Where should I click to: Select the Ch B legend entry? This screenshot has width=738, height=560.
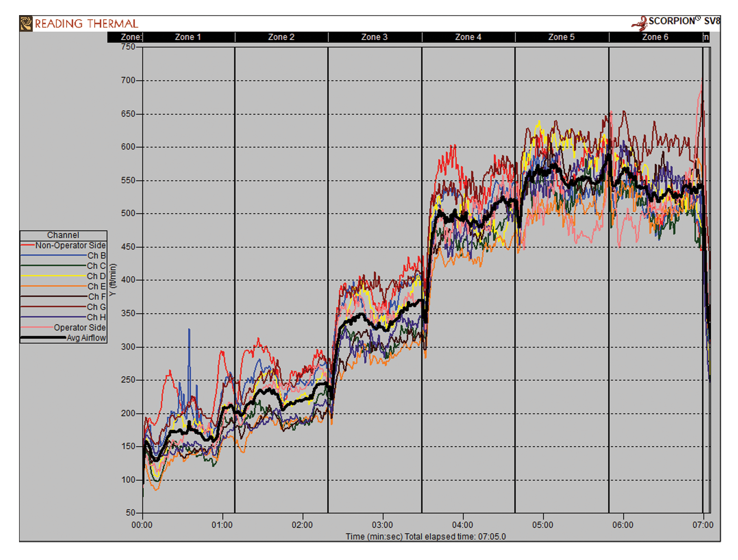63,256
